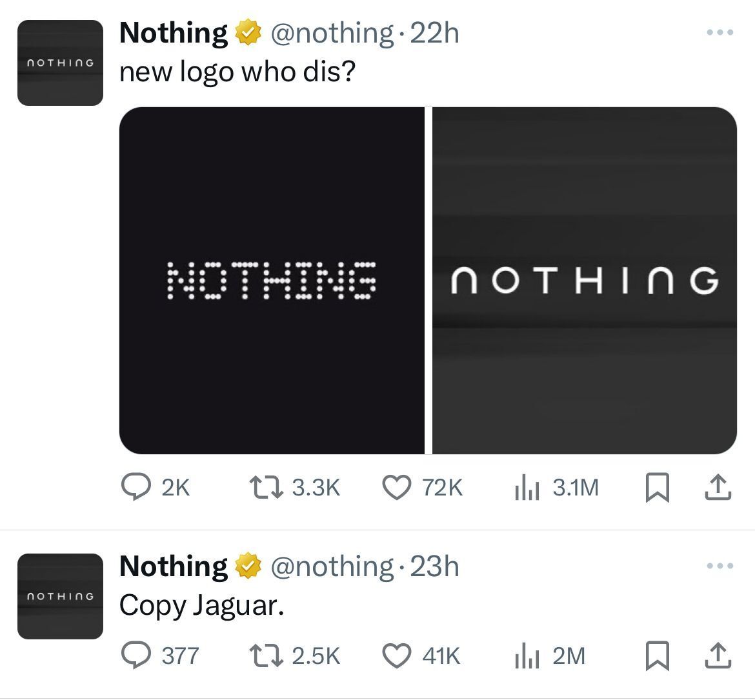Bookmark the 'Copy Jaguar.' tweet
Viewport: 755px width, 700px height.
658,657
